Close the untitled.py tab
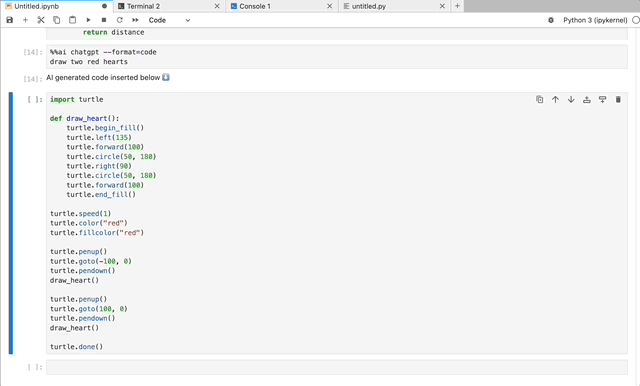This screenshot has width=640, height=386. (442, 6)
